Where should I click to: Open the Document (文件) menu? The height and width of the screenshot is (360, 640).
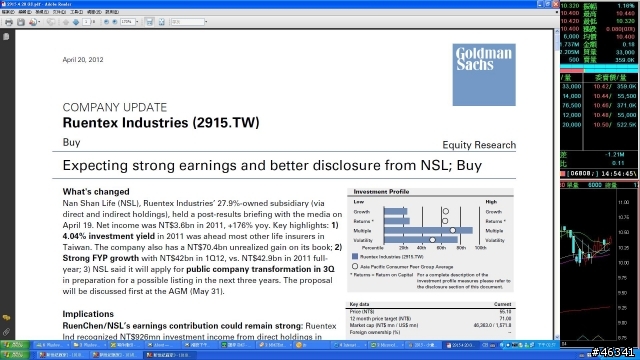pos(59,12)
